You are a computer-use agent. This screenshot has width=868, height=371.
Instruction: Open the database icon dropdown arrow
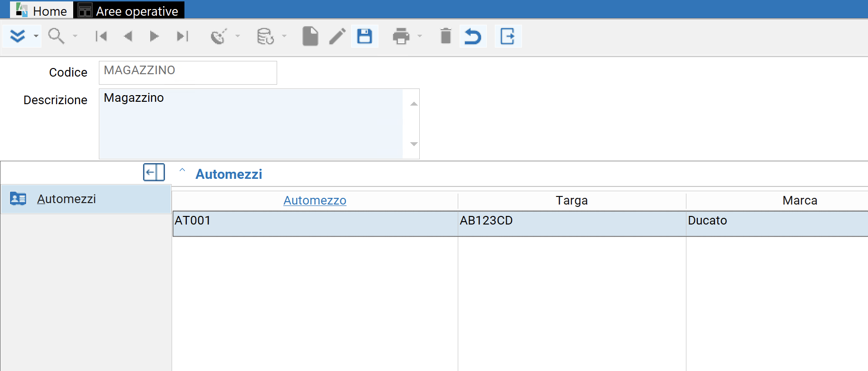284,36
